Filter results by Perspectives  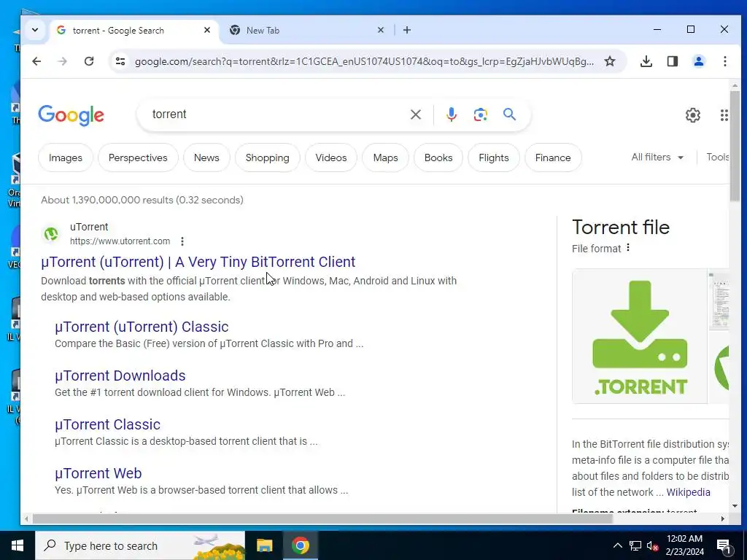pos(138,157)
